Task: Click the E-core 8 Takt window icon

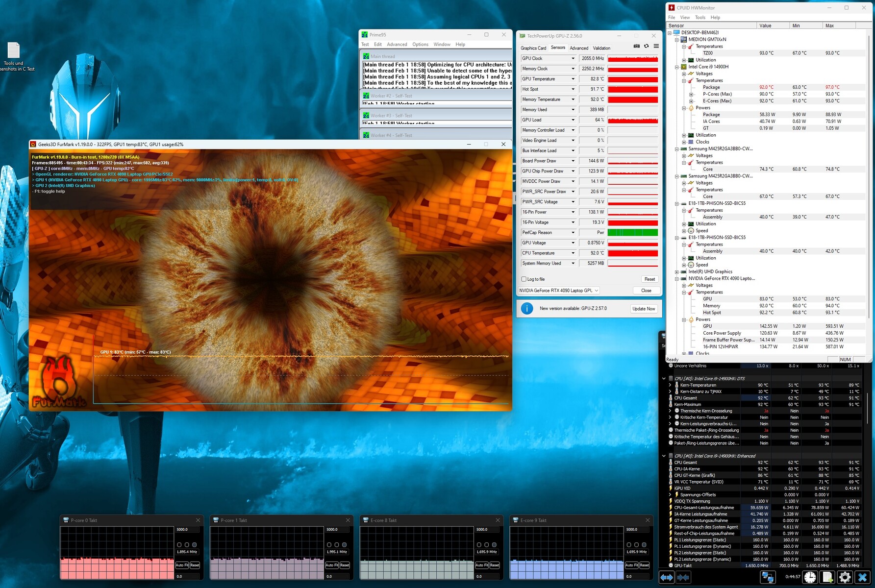Action: 366,520
